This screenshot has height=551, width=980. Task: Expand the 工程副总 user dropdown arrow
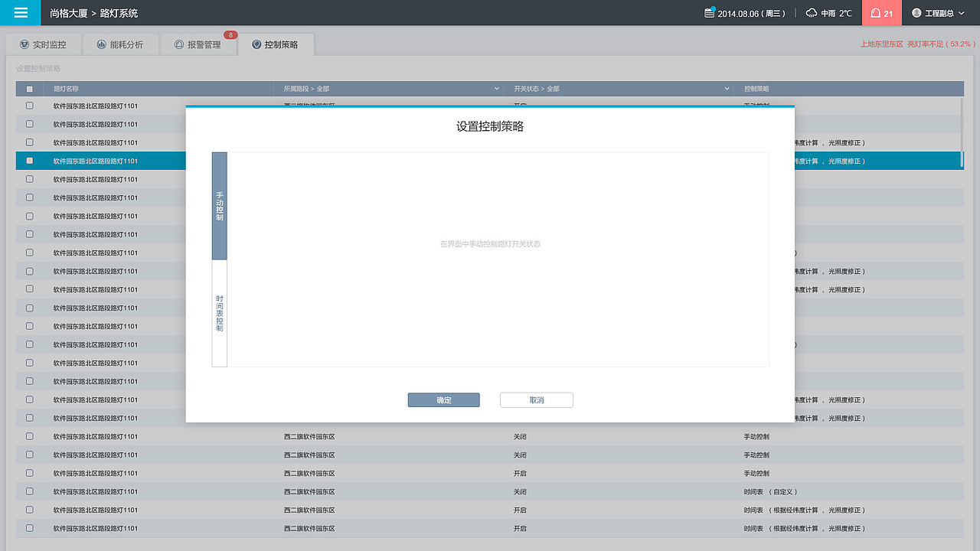(961, 13)
